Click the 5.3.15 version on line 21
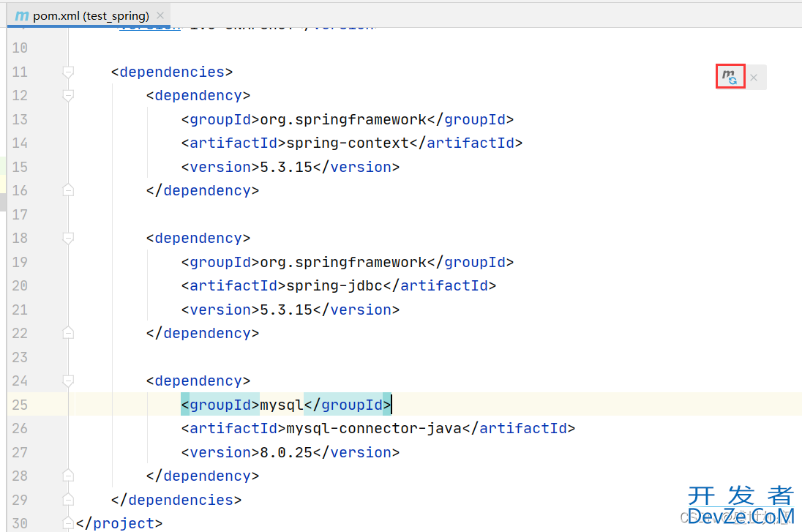Viewport: 802px width, 532px height. 286,310
